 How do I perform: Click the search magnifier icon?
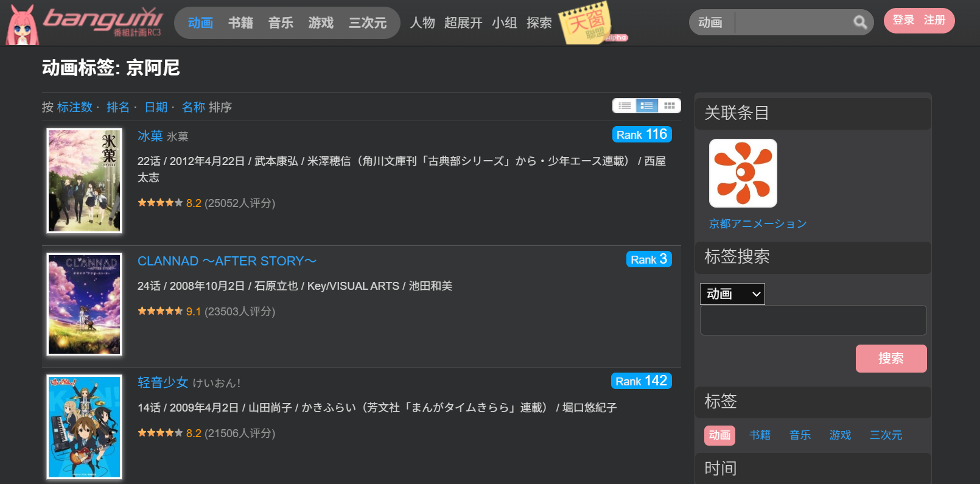coord(860,23)
